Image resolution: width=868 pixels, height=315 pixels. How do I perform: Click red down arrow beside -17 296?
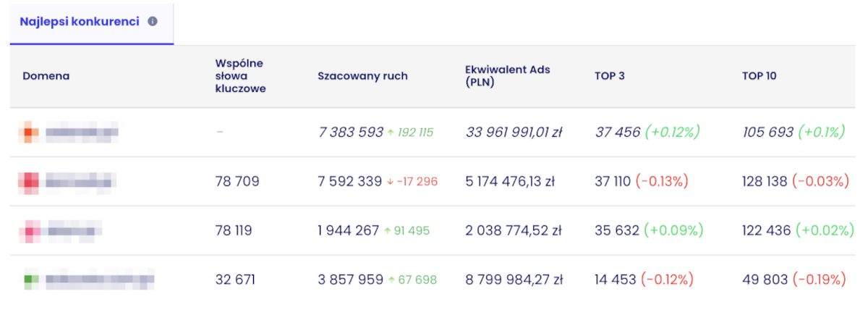[390, 182]
